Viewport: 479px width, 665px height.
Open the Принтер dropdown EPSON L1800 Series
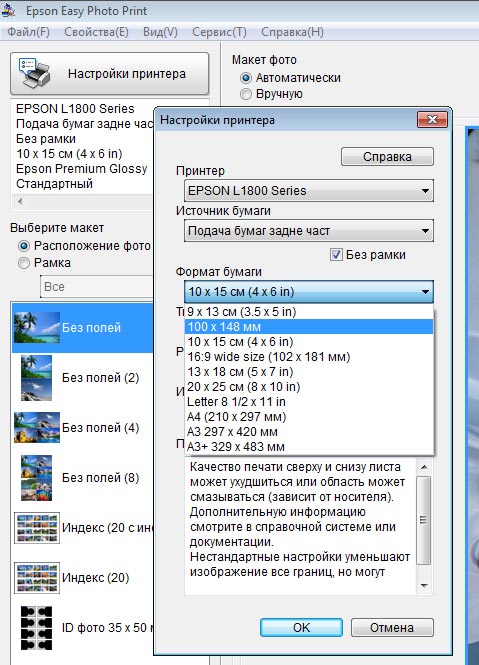(x=309, y=190)
